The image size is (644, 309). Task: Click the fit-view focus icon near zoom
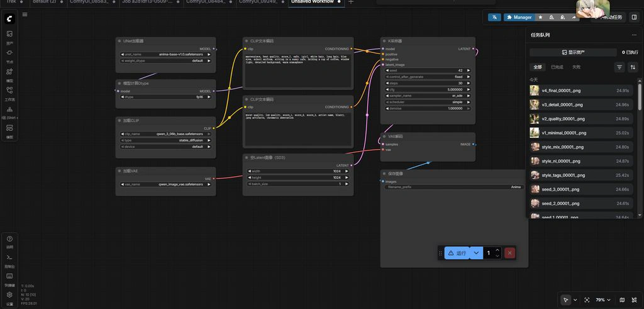(587, 300)
